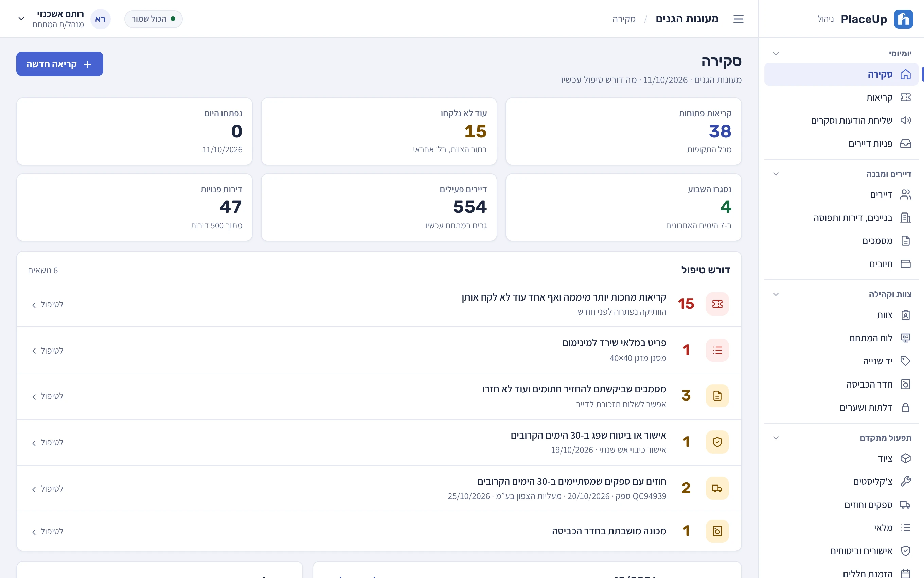Click the lock icon for דלתות ושערים

(x=905, y=407)
